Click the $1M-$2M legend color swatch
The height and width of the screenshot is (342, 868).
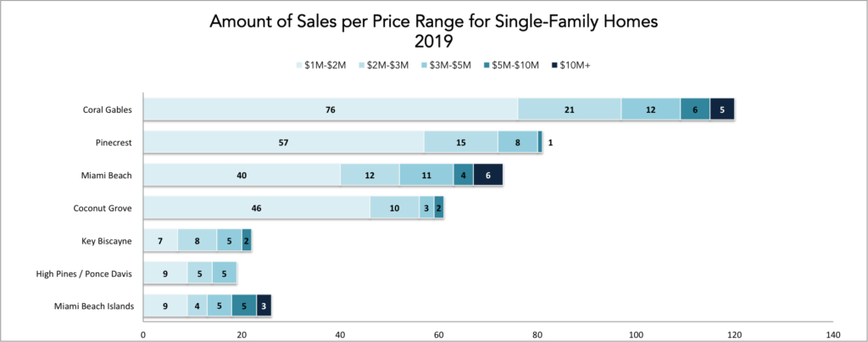(299, 65)
